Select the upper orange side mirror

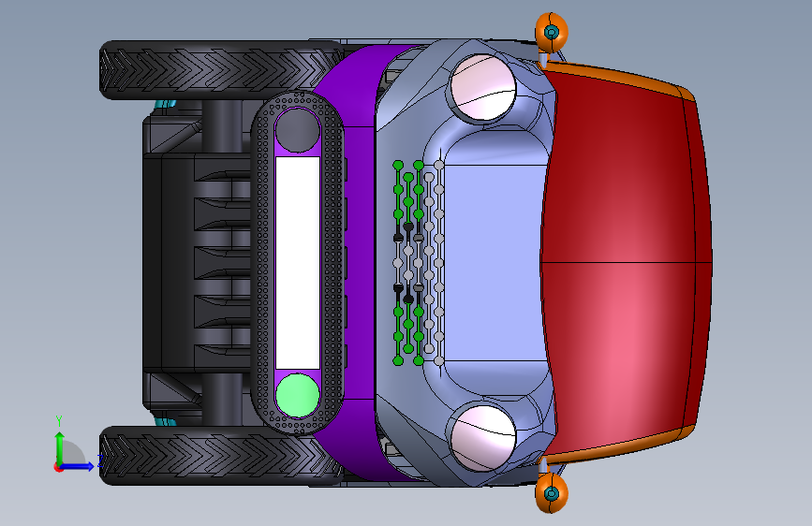tap(551, 32)
